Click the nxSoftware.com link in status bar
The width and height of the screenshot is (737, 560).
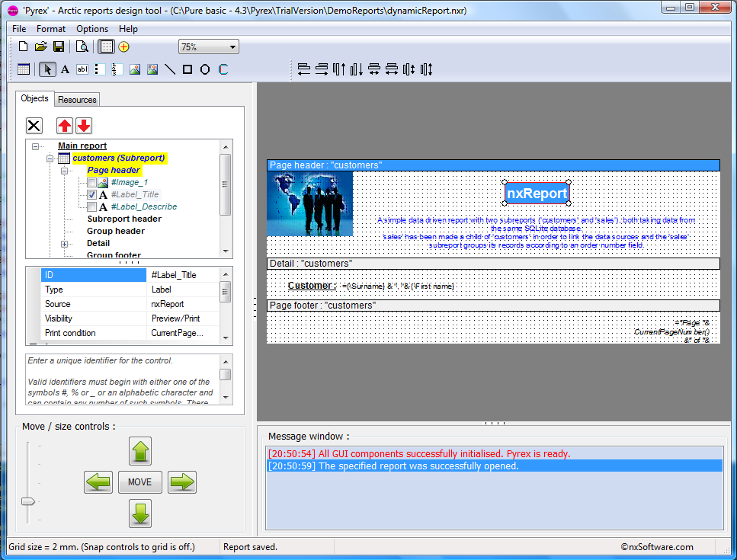657,547
